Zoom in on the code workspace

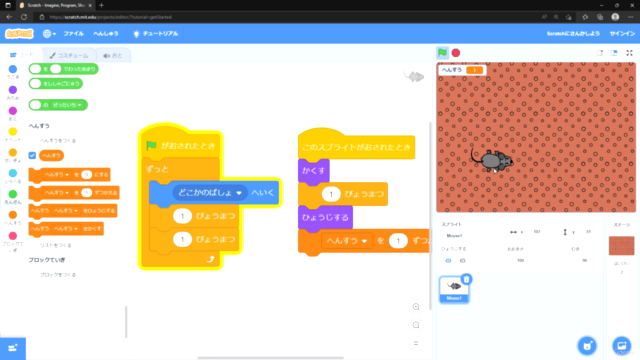416,307
